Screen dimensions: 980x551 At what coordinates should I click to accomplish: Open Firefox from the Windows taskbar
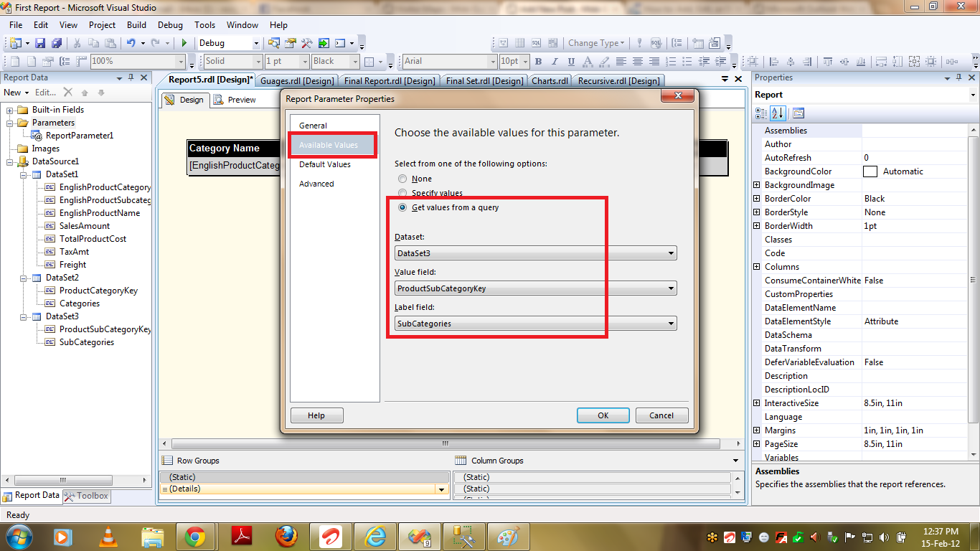tap(286, 536)
